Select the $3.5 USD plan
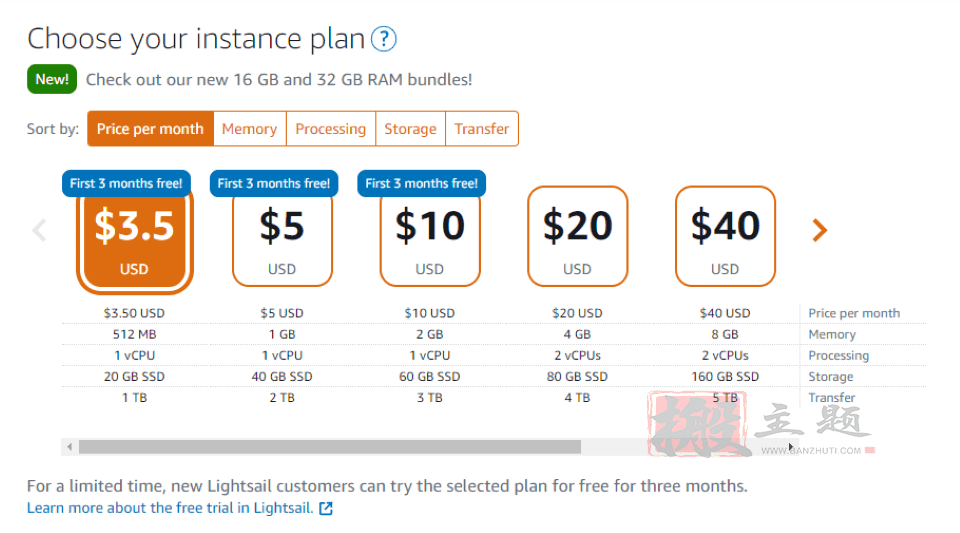Image resolution: width=960 pixels, height=533 pixels. click(x=135, y=239)
